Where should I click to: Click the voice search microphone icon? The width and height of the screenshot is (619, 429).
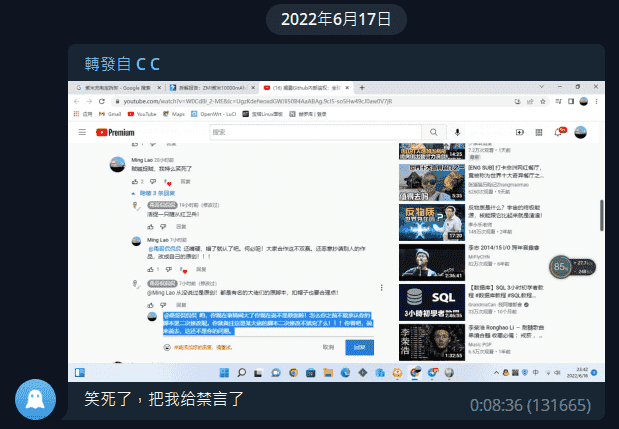pos(457,132)
